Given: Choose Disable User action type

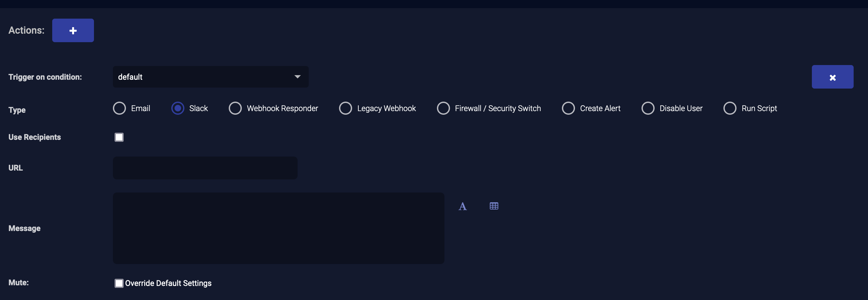Looking at the screenshot, I should click(648, 108).
